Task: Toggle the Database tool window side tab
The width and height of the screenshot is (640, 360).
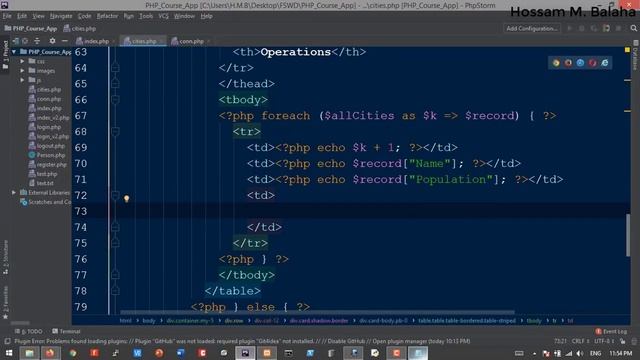Action: pyautogui.click(x=635, y=55)
